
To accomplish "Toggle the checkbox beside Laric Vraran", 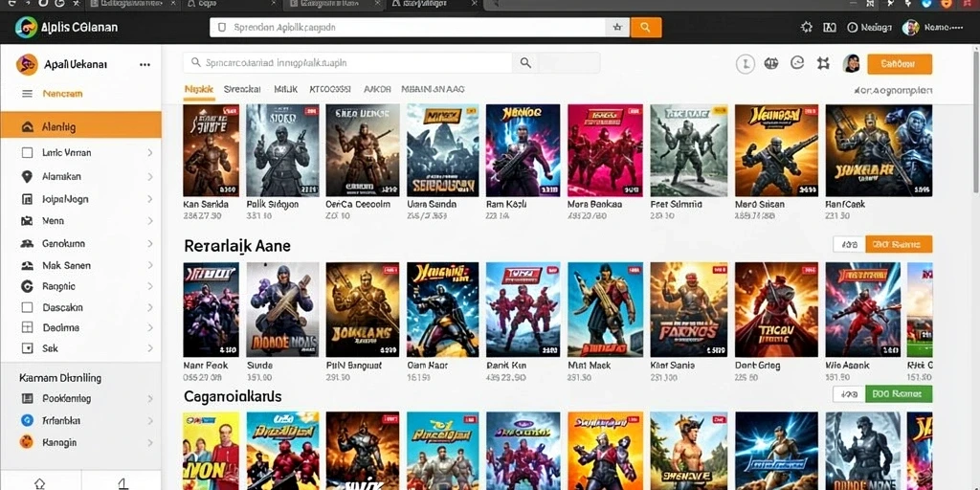I will (x=27, y=152).
